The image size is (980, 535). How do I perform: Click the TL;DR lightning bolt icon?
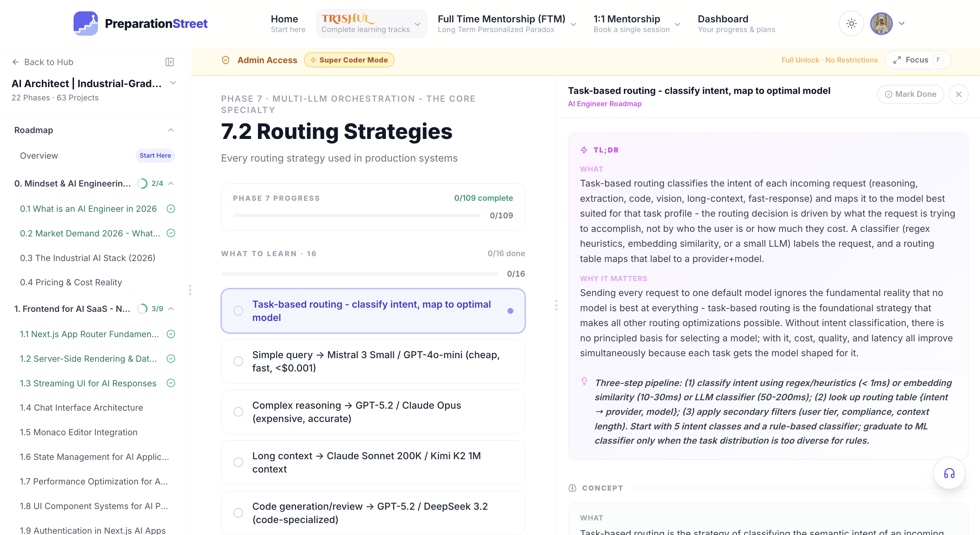click(x=584, y=150)
